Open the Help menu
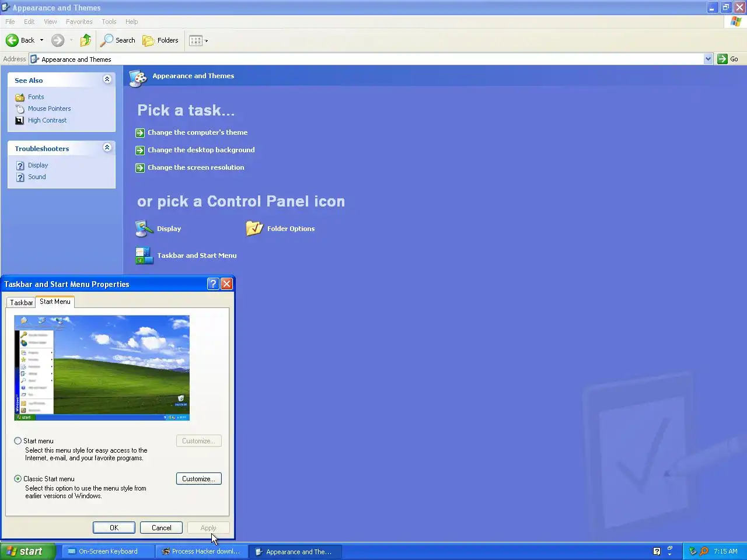747x560 pixels. 131,22
